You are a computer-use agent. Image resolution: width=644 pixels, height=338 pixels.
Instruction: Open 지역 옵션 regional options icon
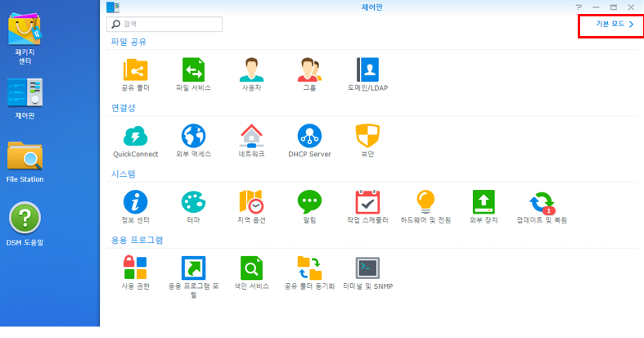point(251,202)
